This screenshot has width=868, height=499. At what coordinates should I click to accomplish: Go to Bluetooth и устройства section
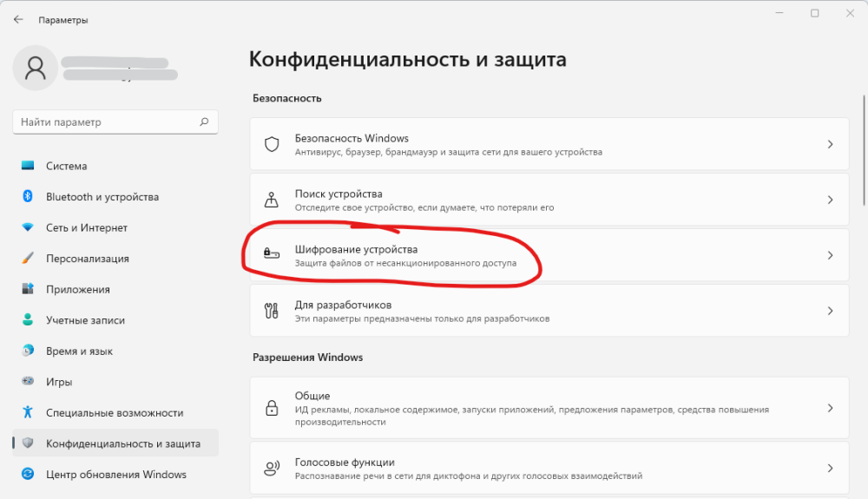[115, 197]
